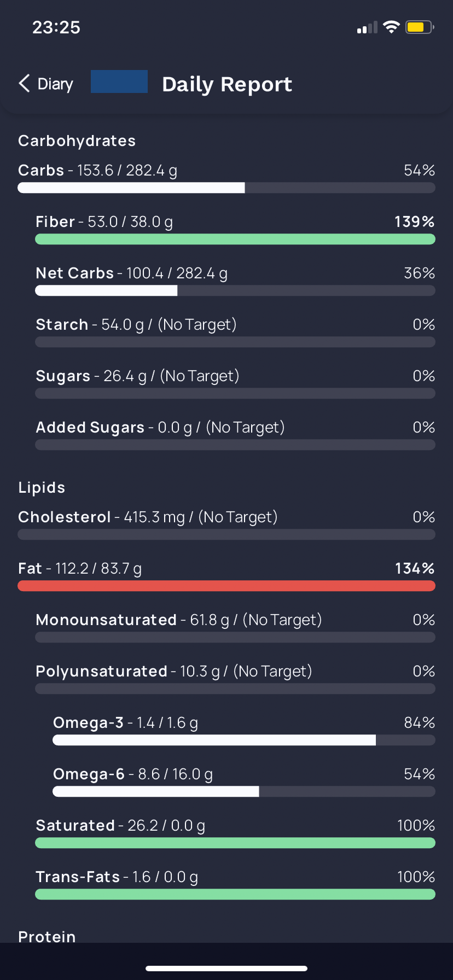Tap the Wi-Fi status icon

[391, 27]
